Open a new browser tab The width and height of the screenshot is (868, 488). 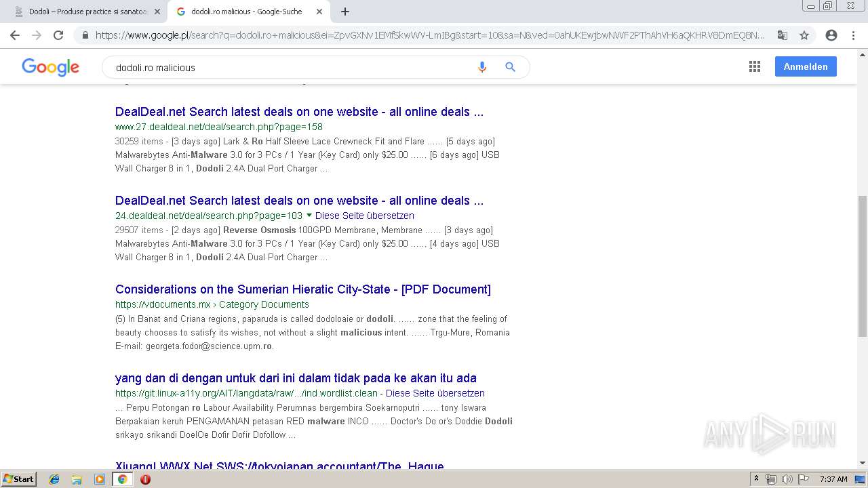click(x=345, y=12)
